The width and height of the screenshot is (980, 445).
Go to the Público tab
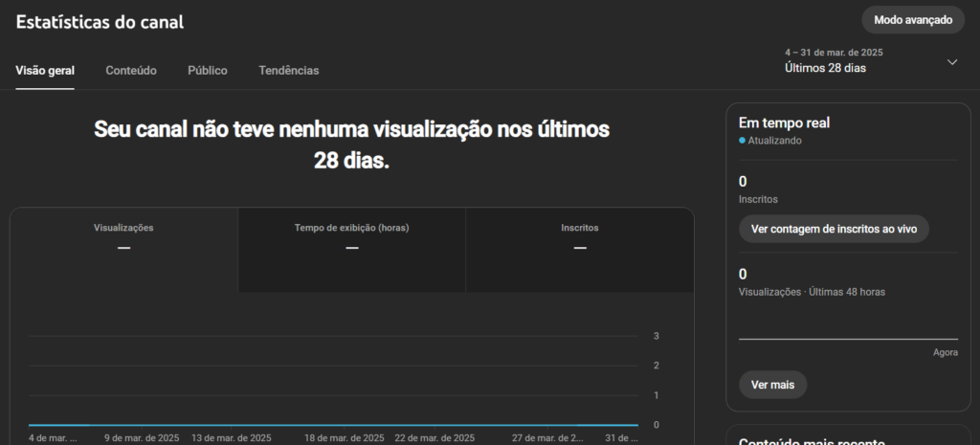[208, 71]
